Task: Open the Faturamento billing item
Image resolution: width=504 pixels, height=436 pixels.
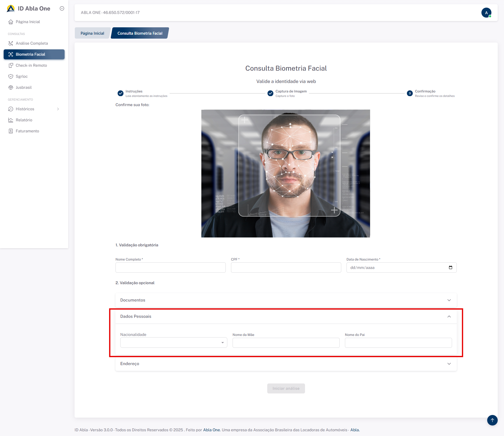Action: pyautogui.click(x=27, y=131)
